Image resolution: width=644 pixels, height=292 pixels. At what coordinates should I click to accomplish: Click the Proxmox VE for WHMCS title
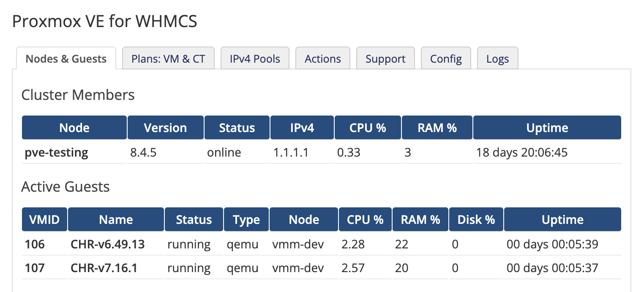[105, 21]
